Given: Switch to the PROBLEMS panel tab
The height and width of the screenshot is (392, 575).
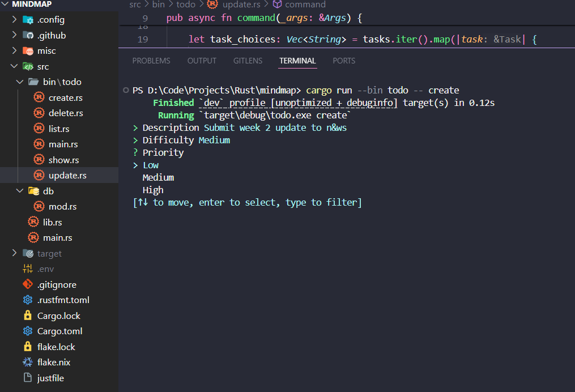Looking at the screenshot, I should (x=151, y=61).
